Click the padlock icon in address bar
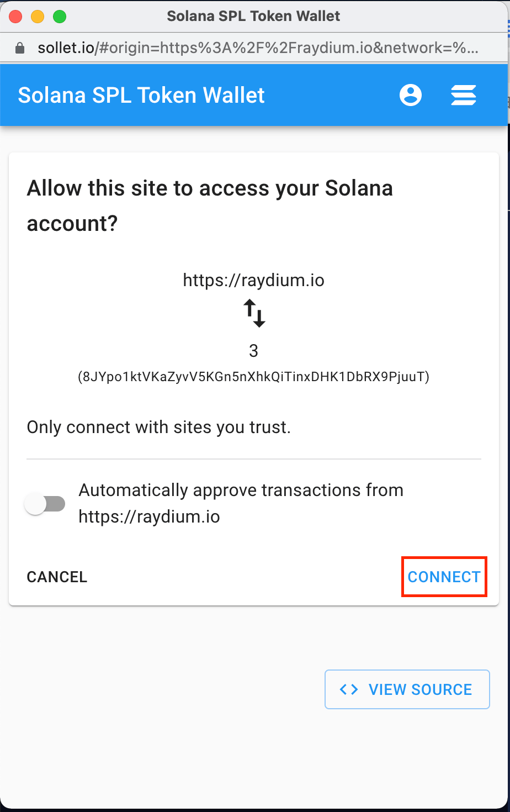 click(x=20, y=48)
